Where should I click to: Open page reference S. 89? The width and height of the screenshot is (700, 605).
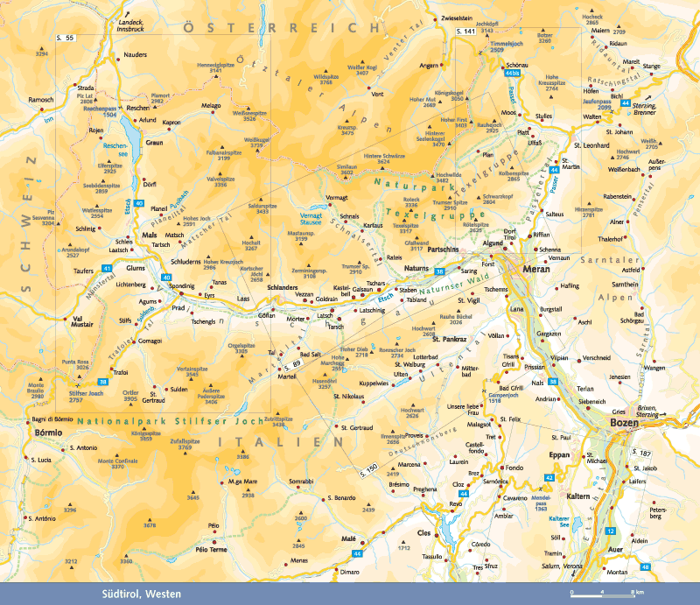[x=293, y=363]
